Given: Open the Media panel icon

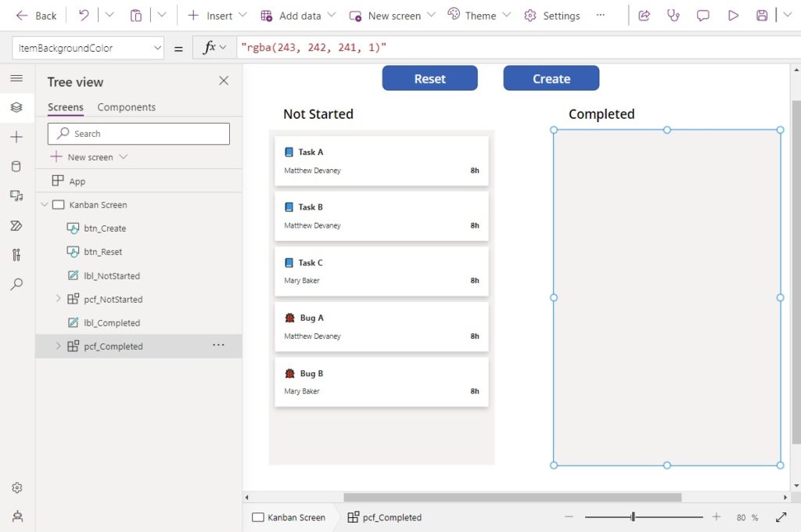Looking at the screenshot, I should [16, 196].
